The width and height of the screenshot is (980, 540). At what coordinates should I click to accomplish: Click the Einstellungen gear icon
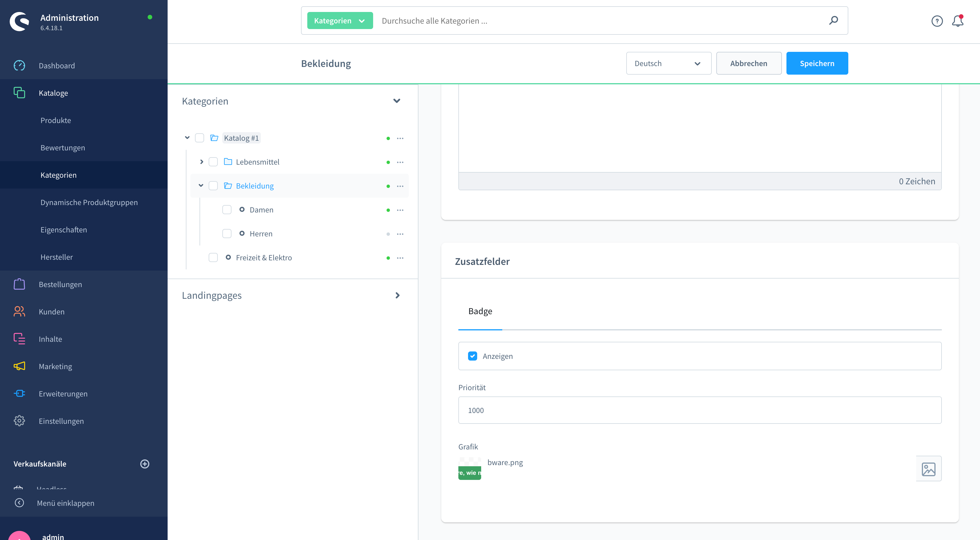[19, 421]
